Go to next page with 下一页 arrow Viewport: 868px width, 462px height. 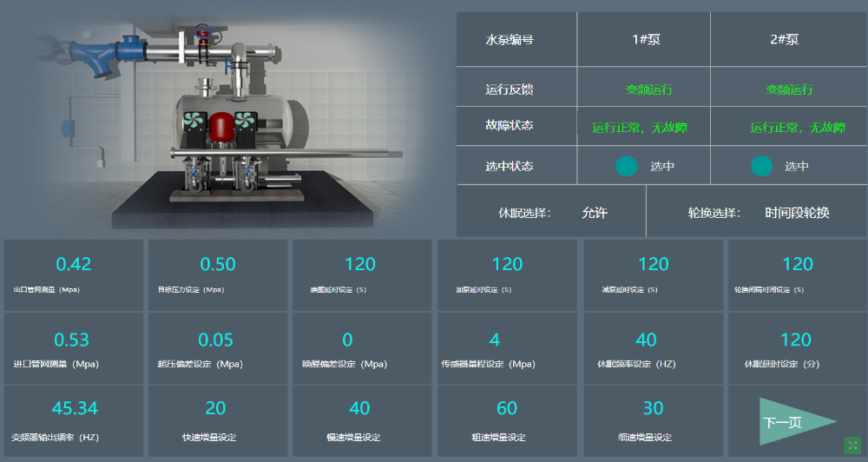tap(797, 421)
